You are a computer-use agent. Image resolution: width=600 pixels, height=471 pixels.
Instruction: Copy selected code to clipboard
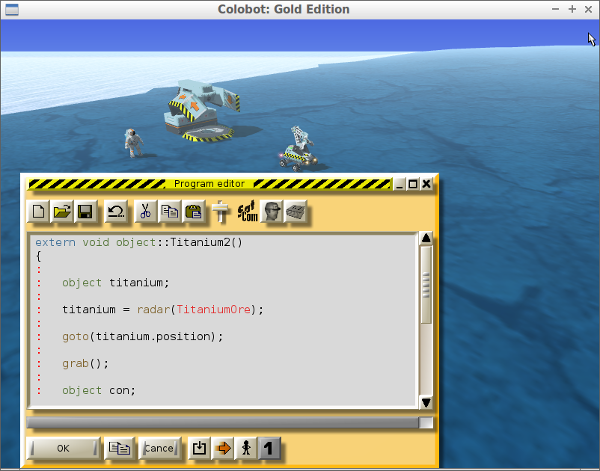(170, 211)
